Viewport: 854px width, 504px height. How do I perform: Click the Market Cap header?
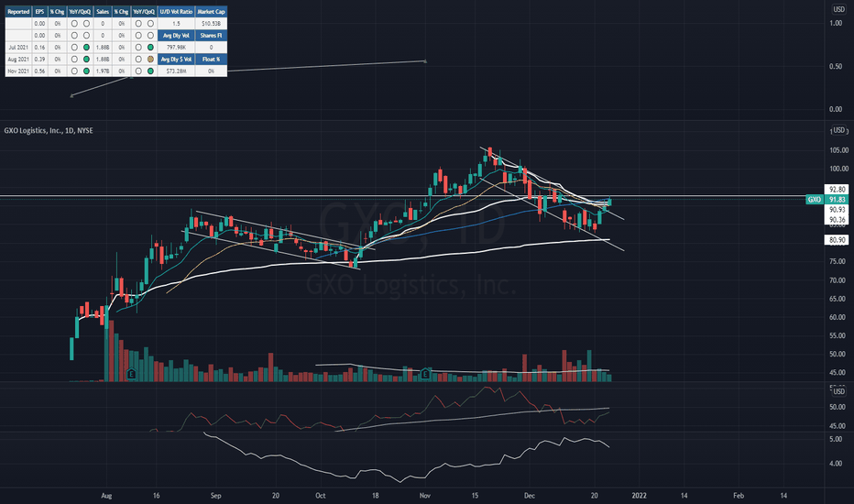pyautogui.click(x=211, y=11)
